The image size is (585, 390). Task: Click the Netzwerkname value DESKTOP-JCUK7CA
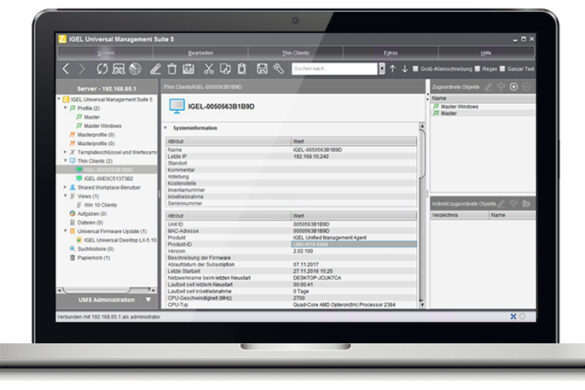(x=317, y=278)
